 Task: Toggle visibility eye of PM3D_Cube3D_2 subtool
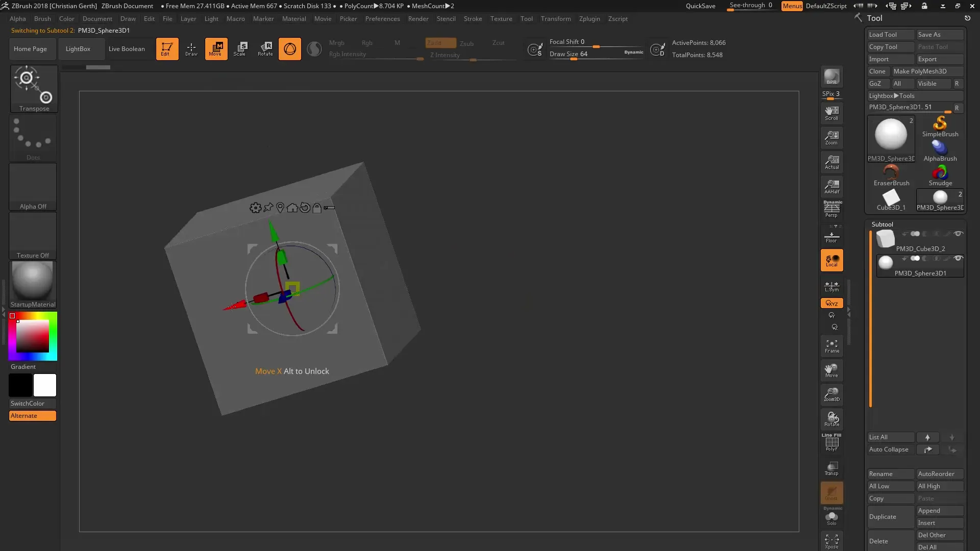[959, 234]
